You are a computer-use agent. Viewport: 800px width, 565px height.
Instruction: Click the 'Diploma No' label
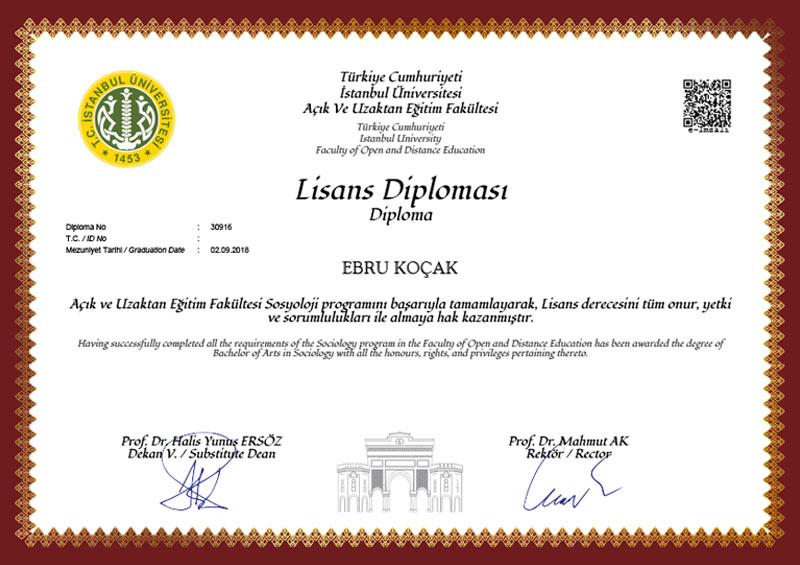click(86, 227)
